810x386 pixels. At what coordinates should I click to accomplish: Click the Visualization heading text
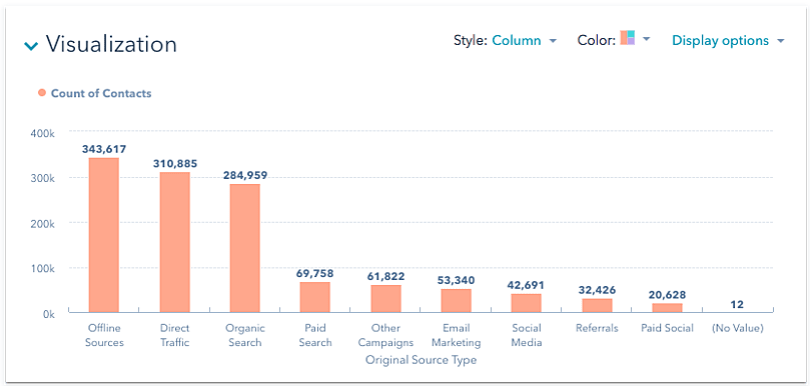point(112,44)
